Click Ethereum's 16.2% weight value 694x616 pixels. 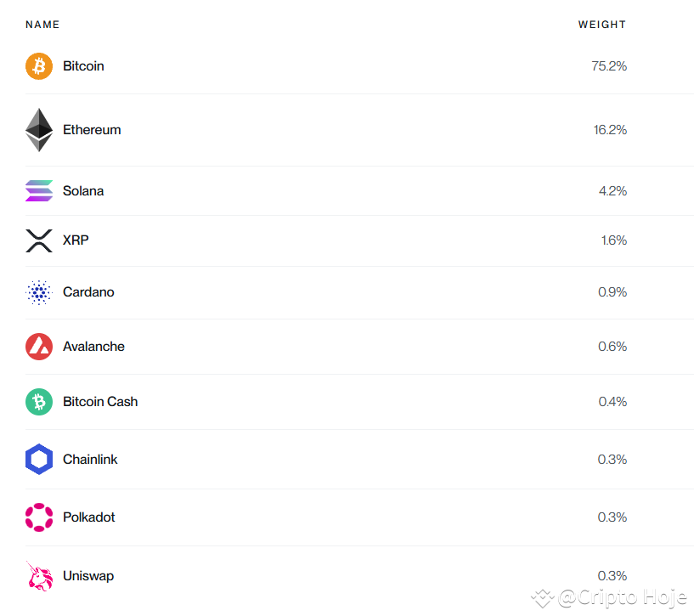click(x=611, y=129)
